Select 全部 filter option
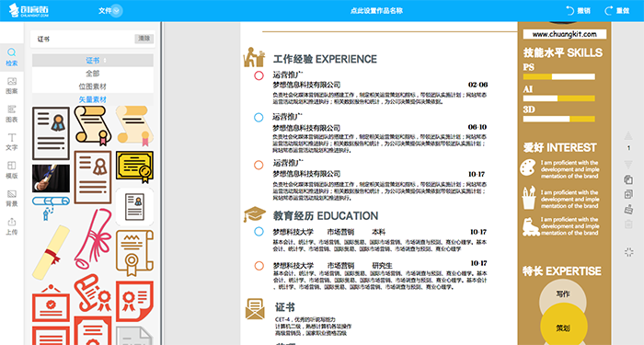 (93, 74)
